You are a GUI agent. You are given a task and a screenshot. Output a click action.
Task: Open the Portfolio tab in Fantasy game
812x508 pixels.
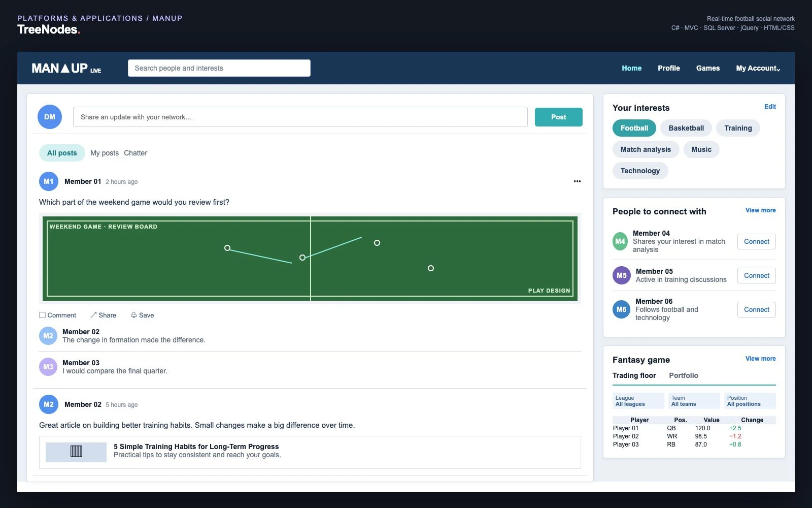pos(684,375)
